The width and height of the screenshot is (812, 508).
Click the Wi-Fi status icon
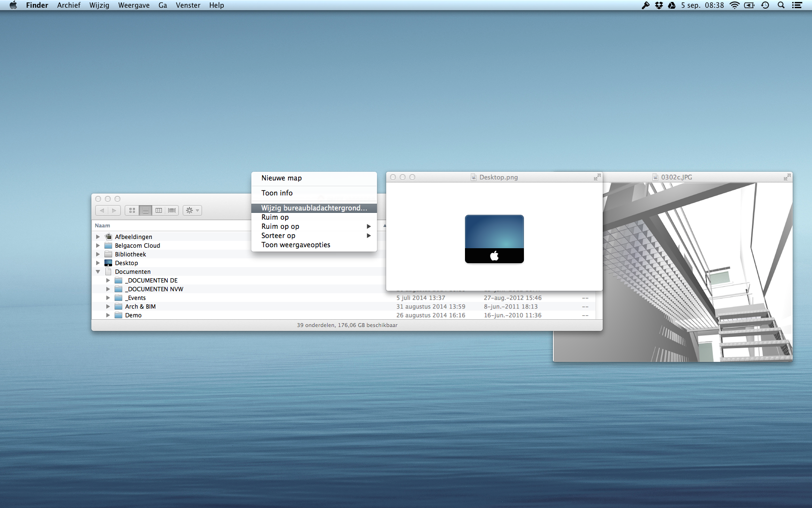735,5
